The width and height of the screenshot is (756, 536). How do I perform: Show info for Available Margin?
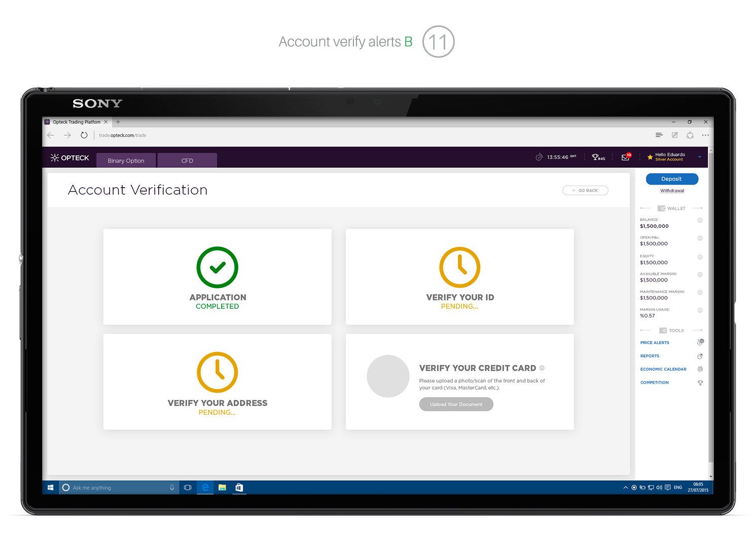click(x=700, y=274)
